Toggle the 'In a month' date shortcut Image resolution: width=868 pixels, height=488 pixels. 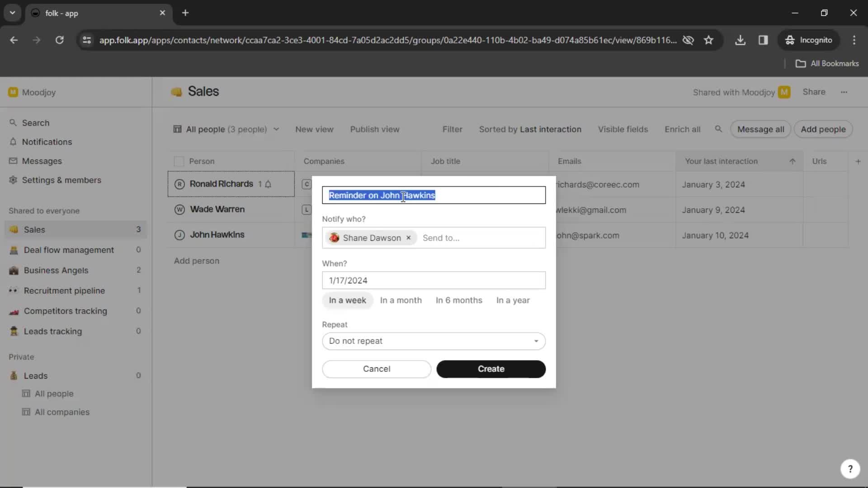pyautogui.click(x=401, y=300)
